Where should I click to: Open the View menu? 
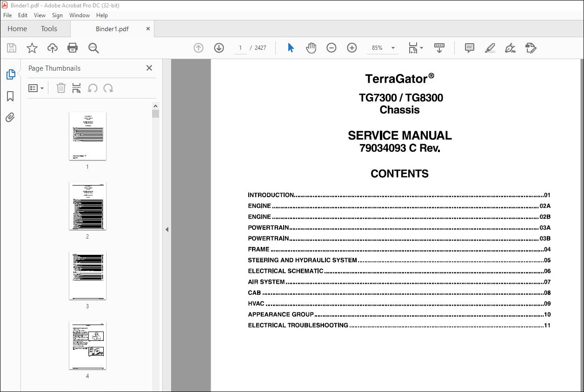coord(40,15)
